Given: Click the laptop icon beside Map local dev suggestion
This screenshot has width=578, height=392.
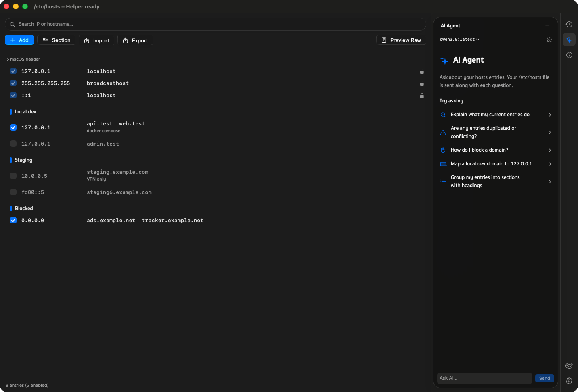Looking at the screenshot, I should 443,164.
